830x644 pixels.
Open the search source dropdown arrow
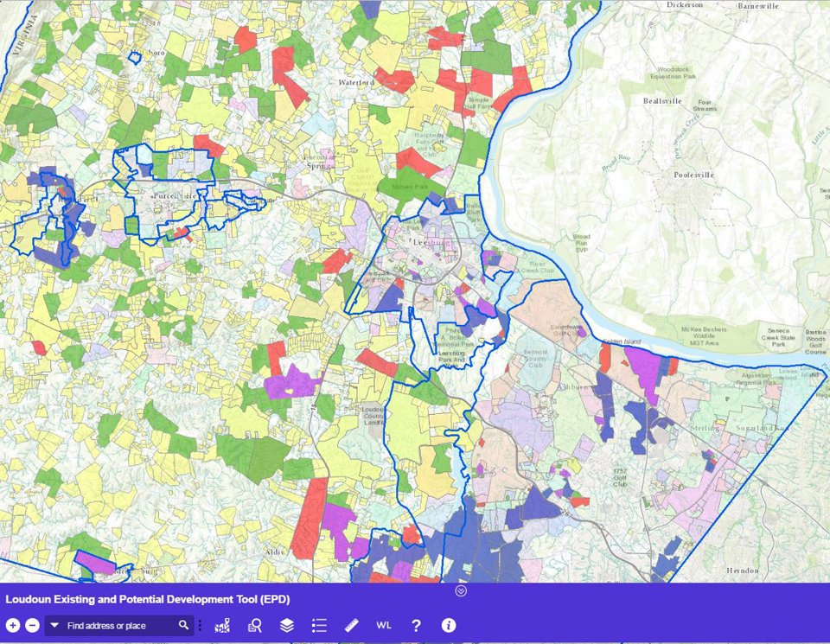pos(54,626)
